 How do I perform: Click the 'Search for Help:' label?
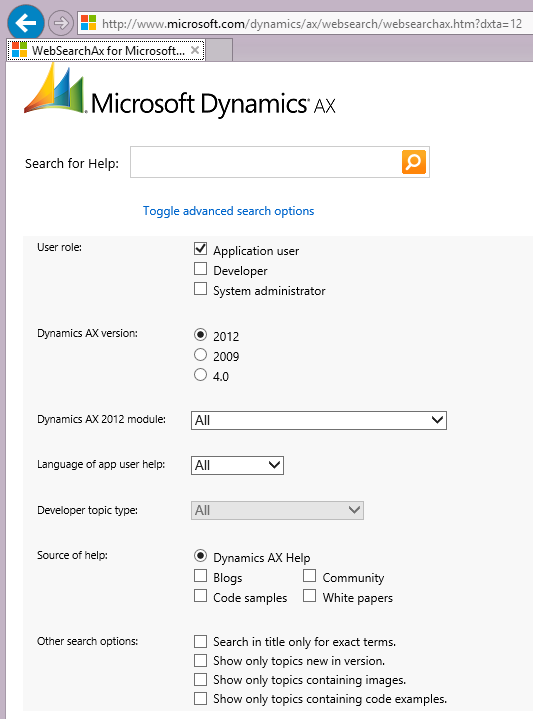tap(72, 163)
